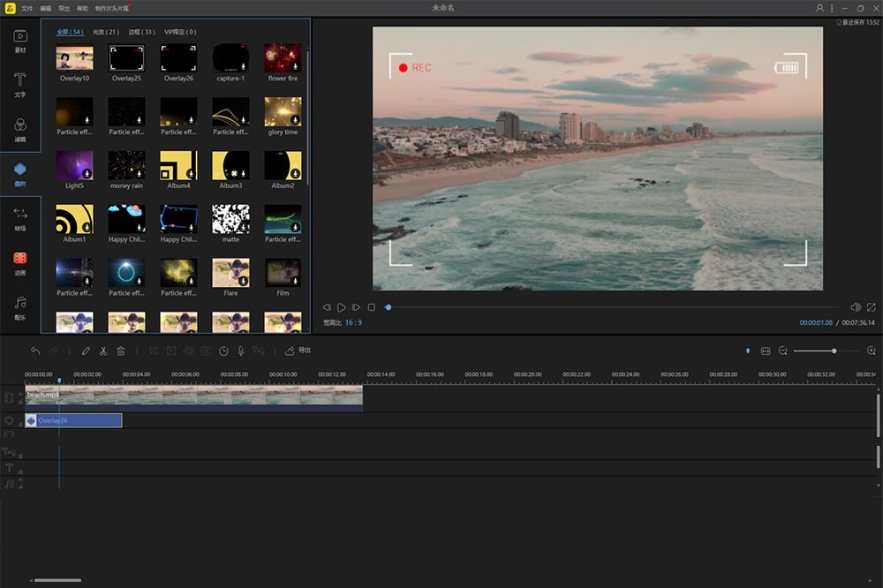The image size is (883, 588).
Task: Open the 16:9 aspect ratio selector
Action: point(353,323)
